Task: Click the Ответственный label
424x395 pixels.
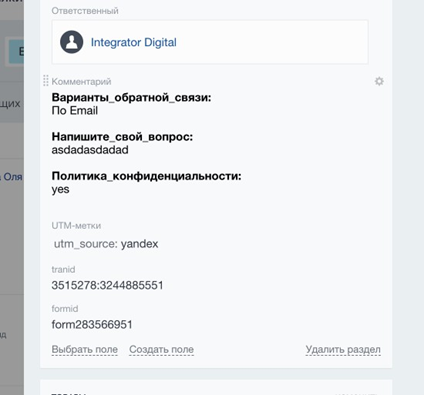Action: [x=85, y=11]
